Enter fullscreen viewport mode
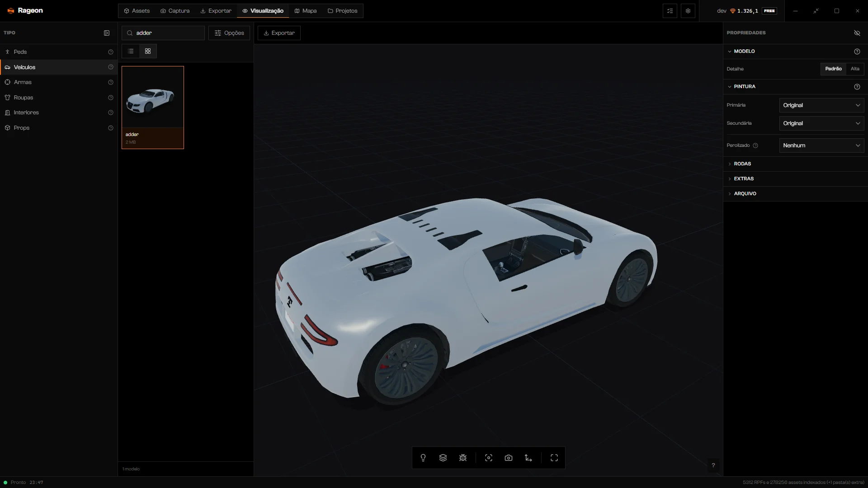 click(x=554, y=458)
